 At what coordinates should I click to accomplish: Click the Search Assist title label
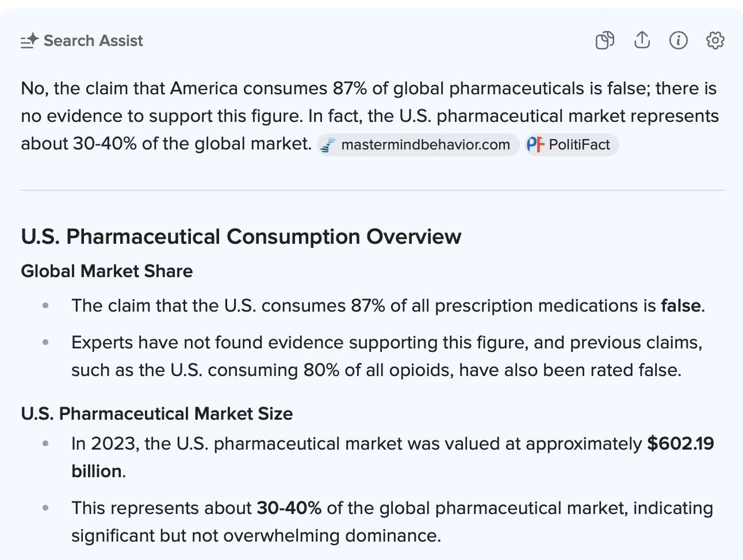93,41
